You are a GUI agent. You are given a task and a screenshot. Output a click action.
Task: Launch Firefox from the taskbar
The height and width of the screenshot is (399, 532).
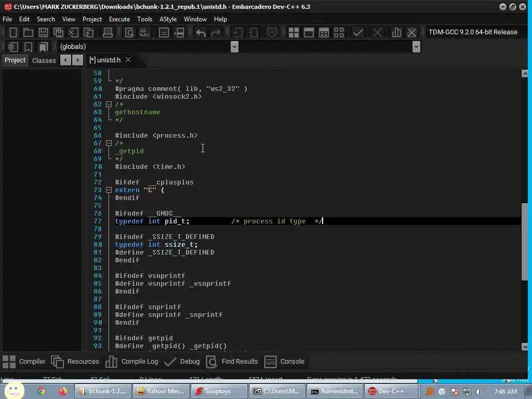[x=63, y=391]
